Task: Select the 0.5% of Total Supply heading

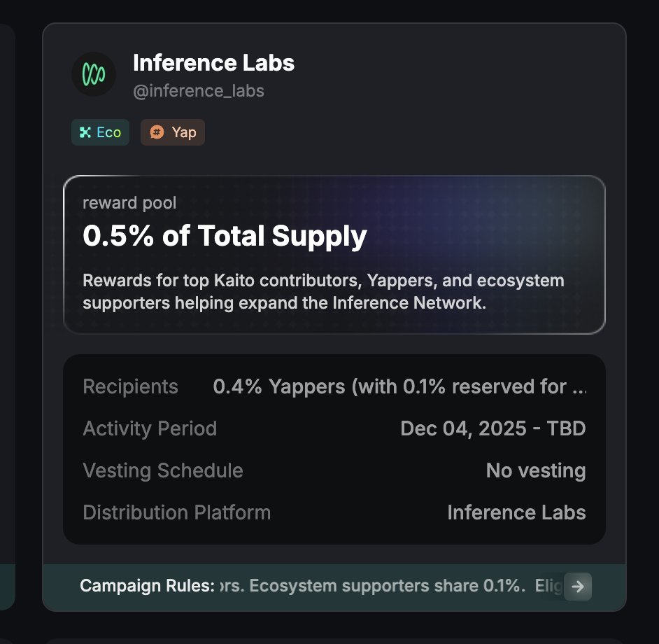Action: tap(225, 236)
